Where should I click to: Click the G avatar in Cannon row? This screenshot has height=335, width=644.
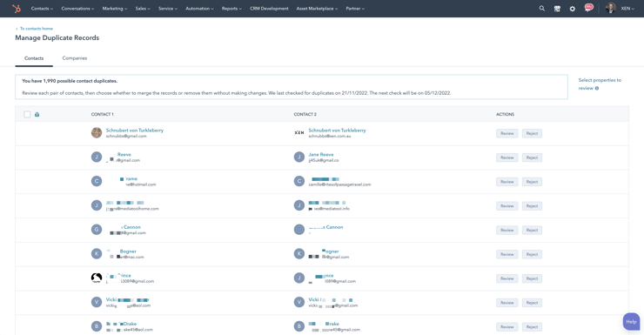pyautogui.click(x=97, y=229)
